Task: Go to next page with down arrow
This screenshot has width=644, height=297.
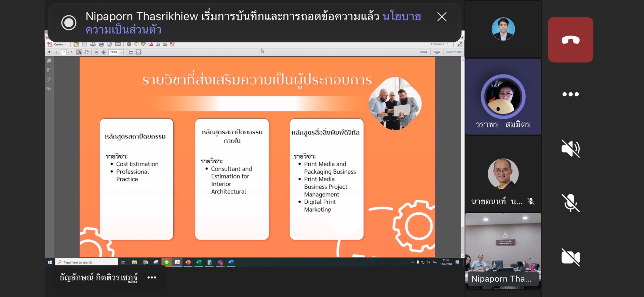Action: coord(56,52)
